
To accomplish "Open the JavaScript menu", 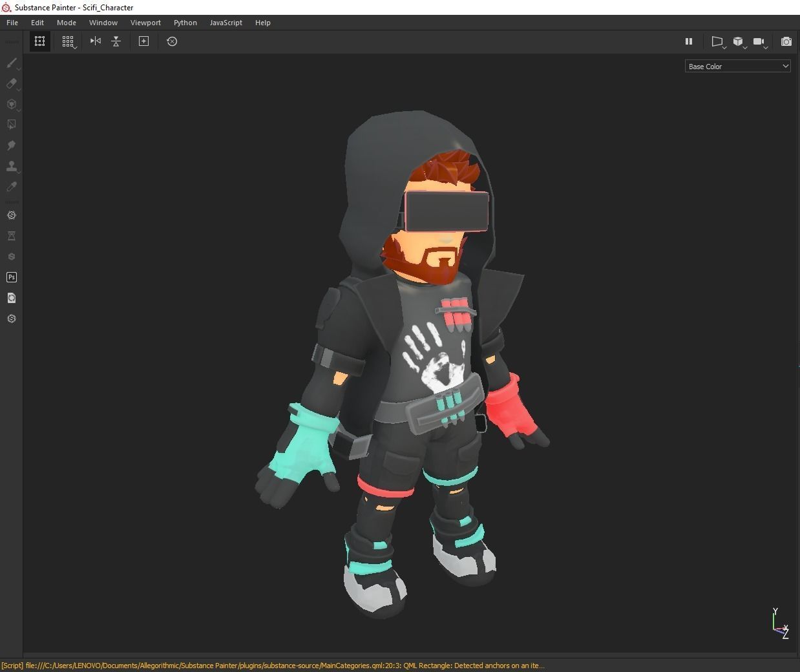I will click(x=226, y=23).
